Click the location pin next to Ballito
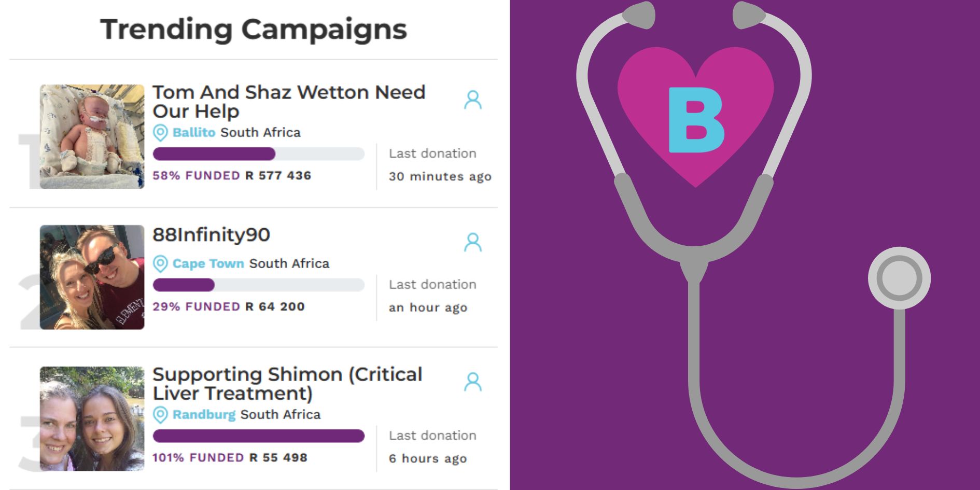This screenshot has width=980, height=490. tap(160, 133)
